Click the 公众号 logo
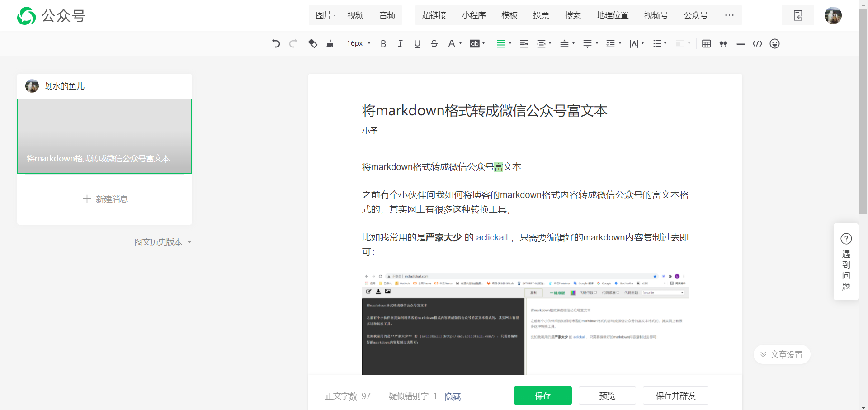The width and height of the screenshot is (868, 410). coord(51,16)
